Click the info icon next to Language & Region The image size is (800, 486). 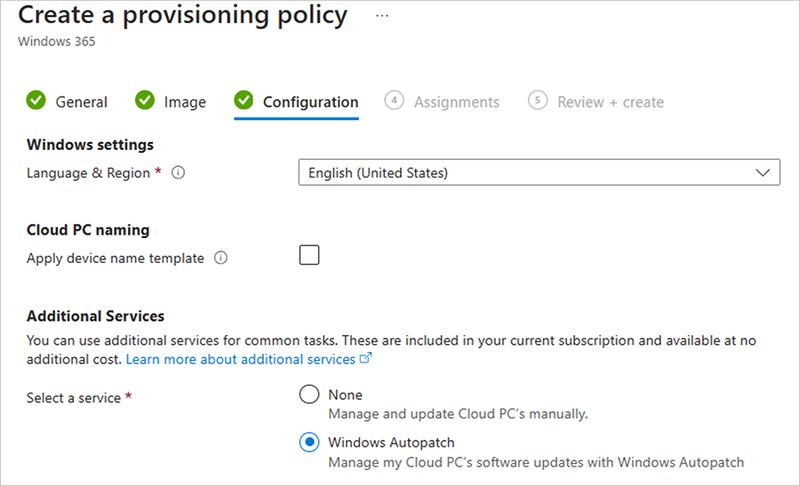pyautogui.click(x=178, y=173)
